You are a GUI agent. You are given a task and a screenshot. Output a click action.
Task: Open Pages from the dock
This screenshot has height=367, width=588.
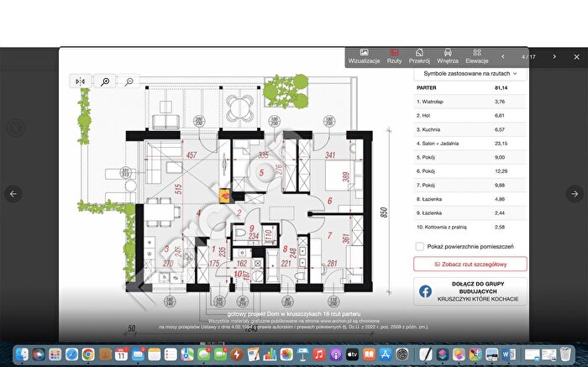pyautogui.click(x=253, y=354)
